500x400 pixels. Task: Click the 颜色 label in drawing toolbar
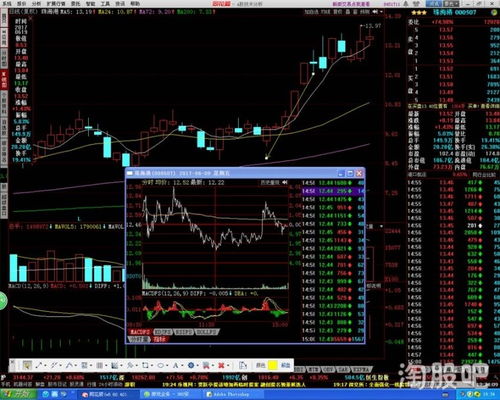pos(261,365)
